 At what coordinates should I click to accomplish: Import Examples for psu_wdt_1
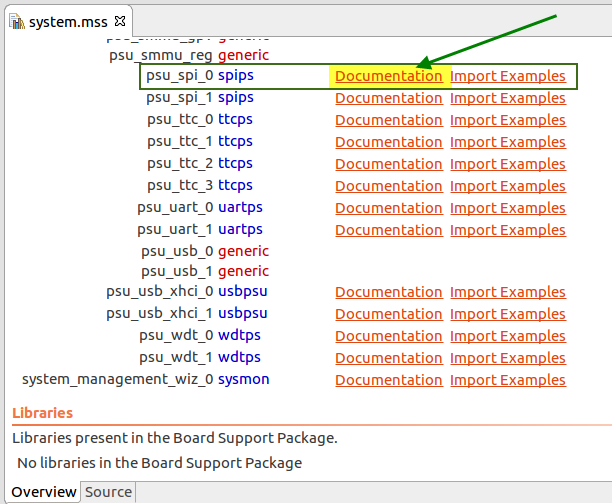pos(508,358)
